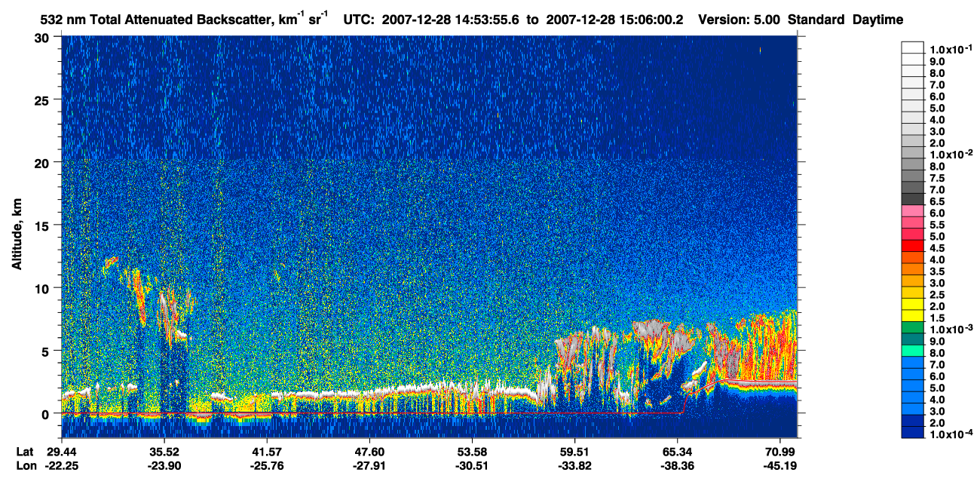Click longitude value '-22.25'
980x503 pixels.
pyautogui.click(x=63, y=465)
